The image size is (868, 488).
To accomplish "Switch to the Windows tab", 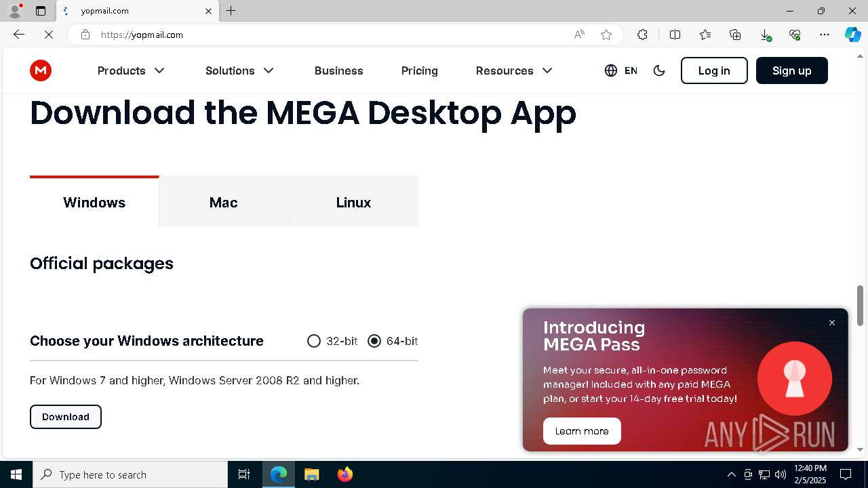I will 94,202.
